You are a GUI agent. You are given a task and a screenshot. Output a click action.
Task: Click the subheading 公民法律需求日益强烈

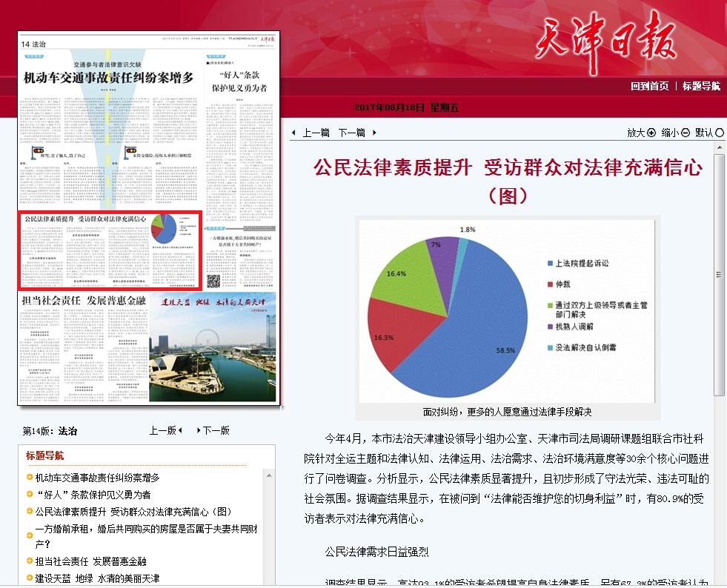pyautogui.click(x=376, y=552)
